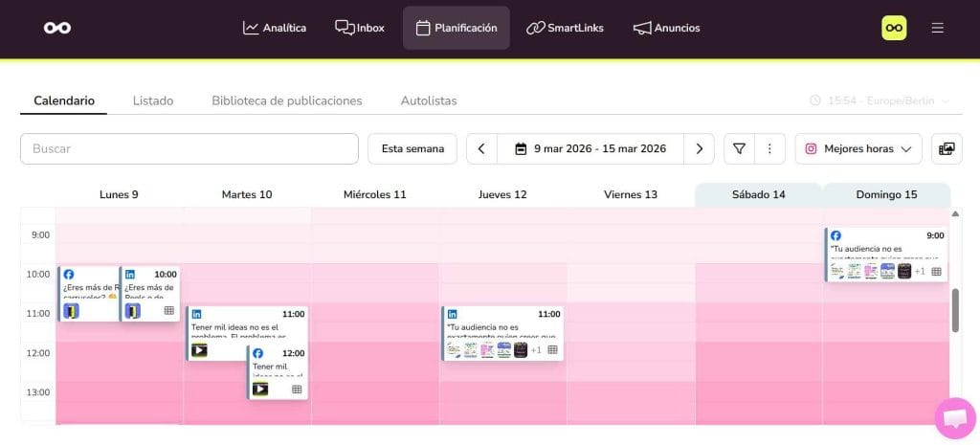The image size is (980, 445).
Task: Open the media gallery icon button
Action: click(x=947, y=148)
